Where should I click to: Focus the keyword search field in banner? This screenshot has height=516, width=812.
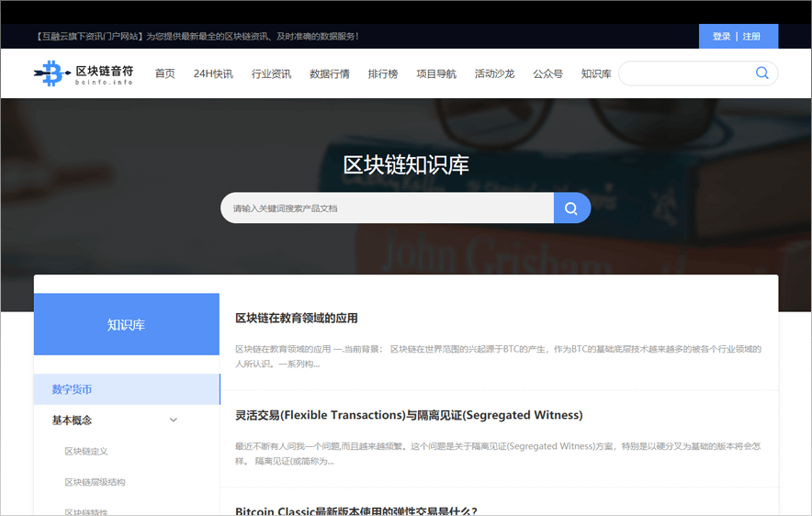[x=386, y=208]
